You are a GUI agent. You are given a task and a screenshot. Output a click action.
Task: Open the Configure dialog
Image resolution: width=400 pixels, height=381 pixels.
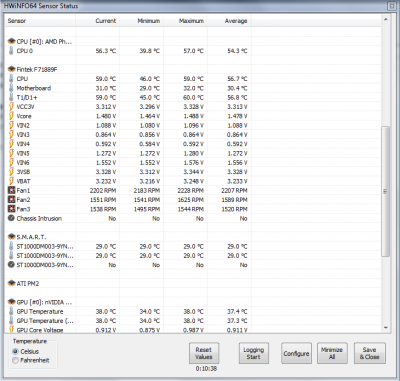click(296, 353)
